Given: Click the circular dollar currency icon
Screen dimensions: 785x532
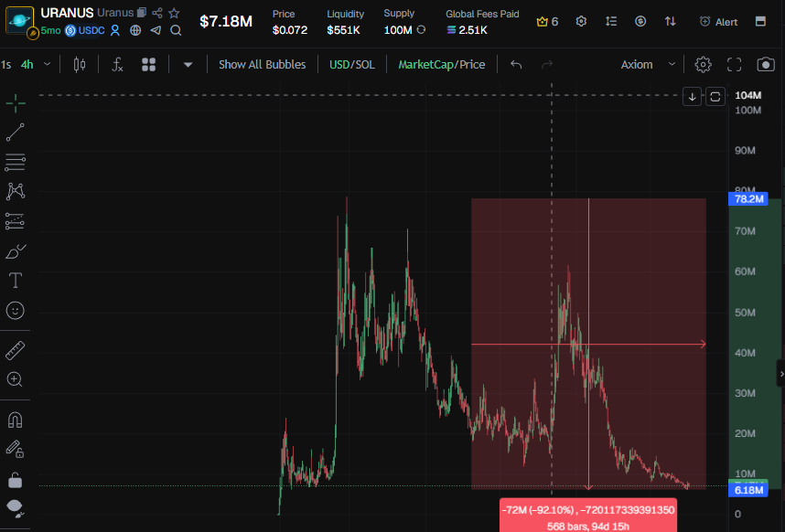Looking at the screenshot, I should click(640, 21).
